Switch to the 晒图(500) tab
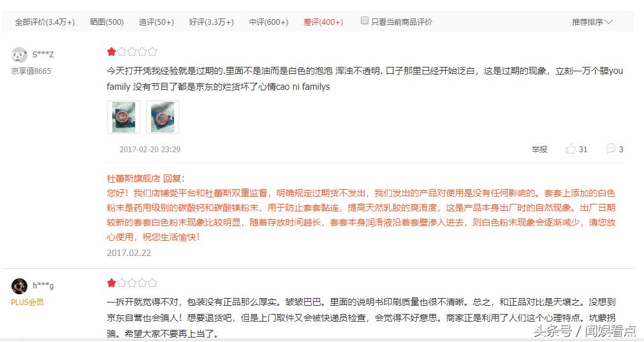The height and width of the screenshot is (342, 644). pos(106,22)
